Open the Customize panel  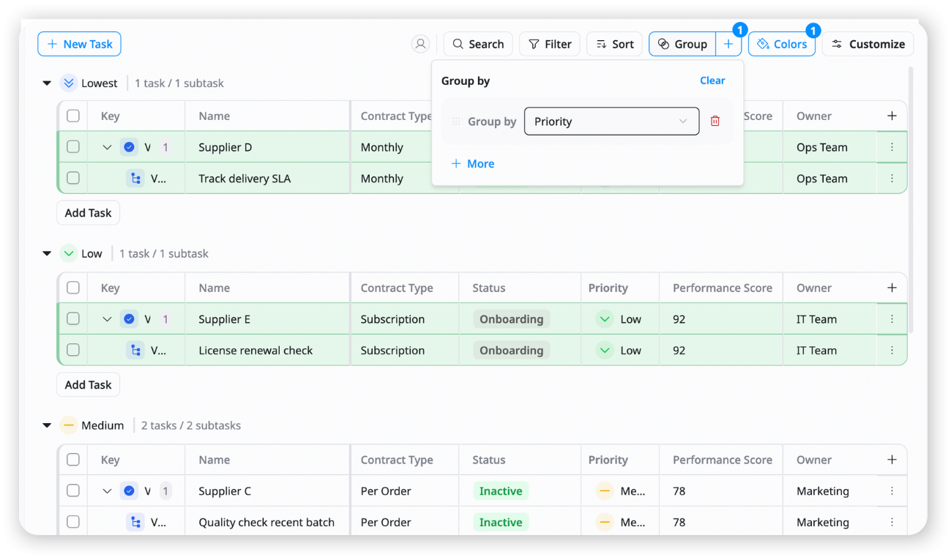(868, 44)
